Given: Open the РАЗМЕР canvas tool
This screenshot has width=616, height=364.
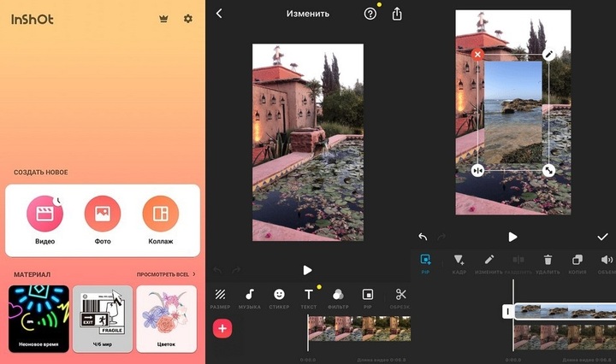Looking at the screenshot, I should 220,299.
